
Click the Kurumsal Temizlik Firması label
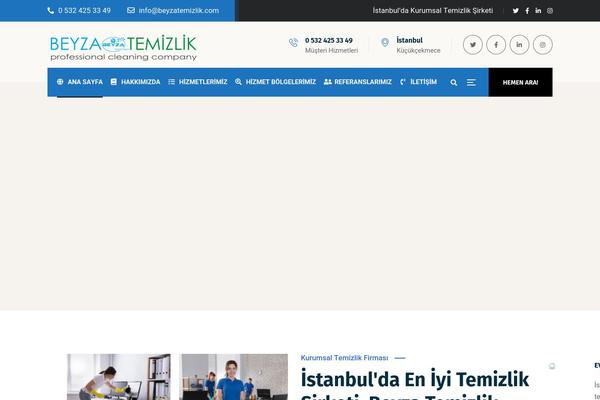click(x=344, y=358)
